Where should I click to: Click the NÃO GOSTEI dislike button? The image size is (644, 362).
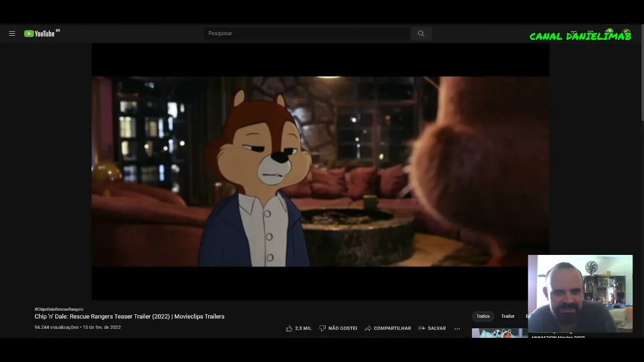[x=338, y=328]
